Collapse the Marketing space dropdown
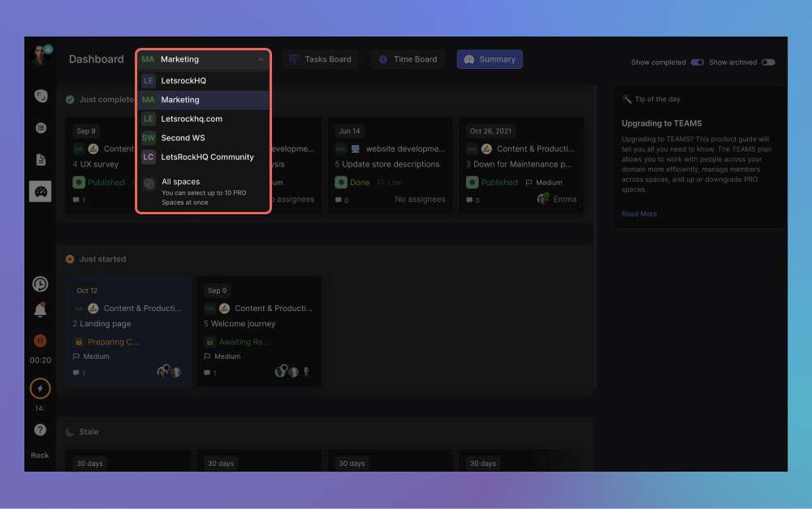 [261, 59]
